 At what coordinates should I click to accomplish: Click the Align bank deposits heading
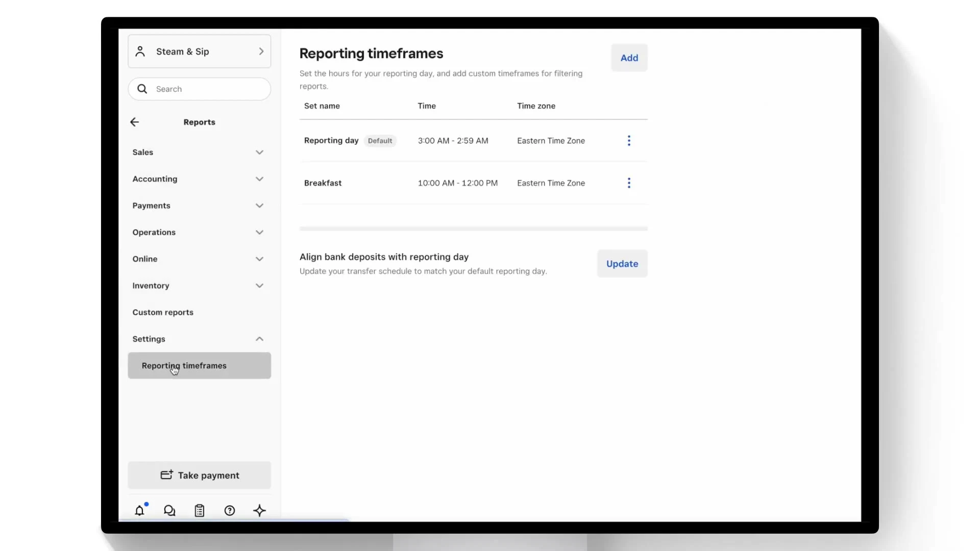(x=384, y=257)
